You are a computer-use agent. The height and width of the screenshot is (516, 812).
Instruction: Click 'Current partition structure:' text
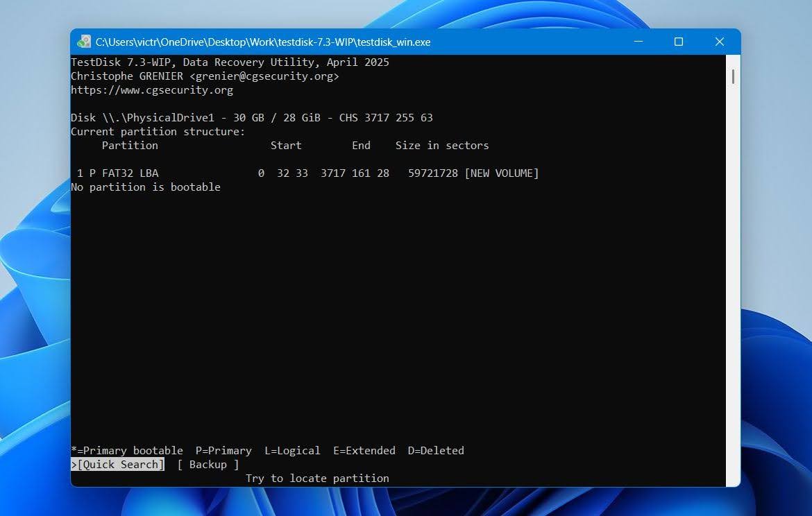[x=158, y=132]
